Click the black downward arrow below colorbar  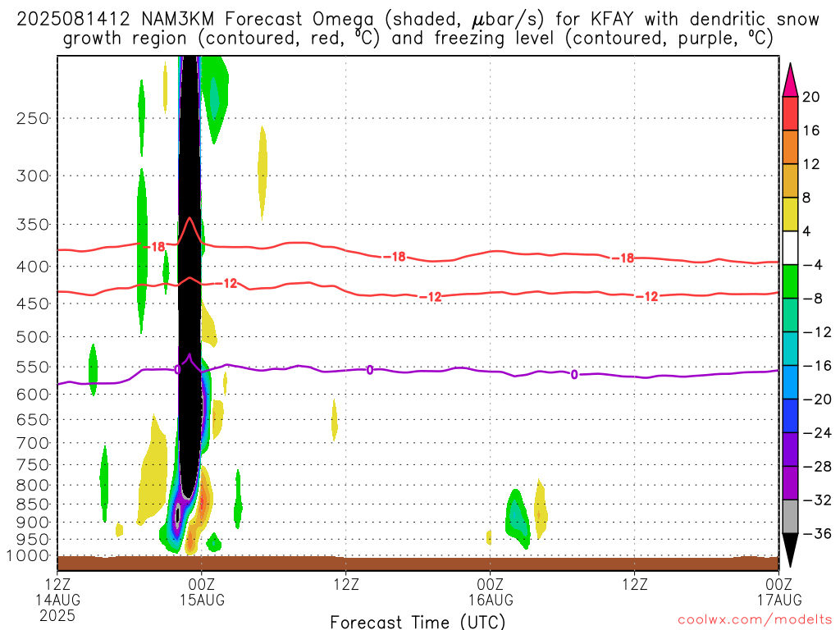[x=790, y=550]
